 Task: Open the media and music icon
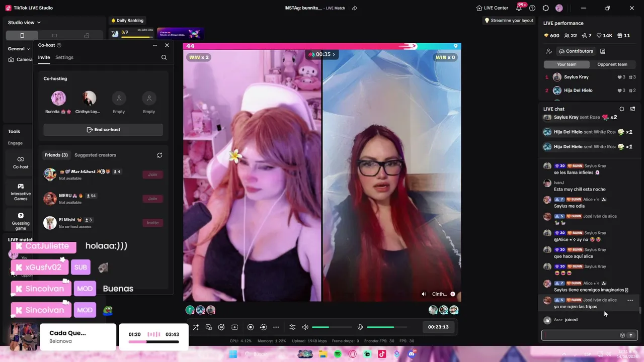pos(209,327)
